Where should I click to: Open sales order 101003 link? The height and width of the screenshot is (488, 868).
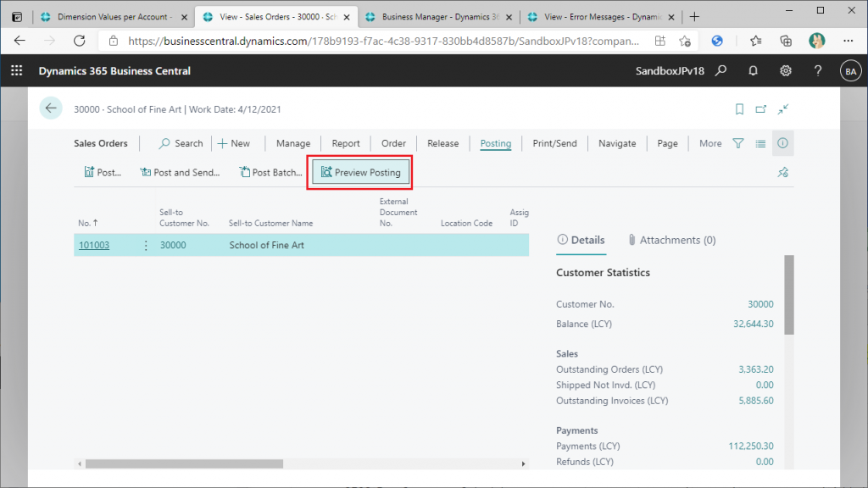coord(94,245)
